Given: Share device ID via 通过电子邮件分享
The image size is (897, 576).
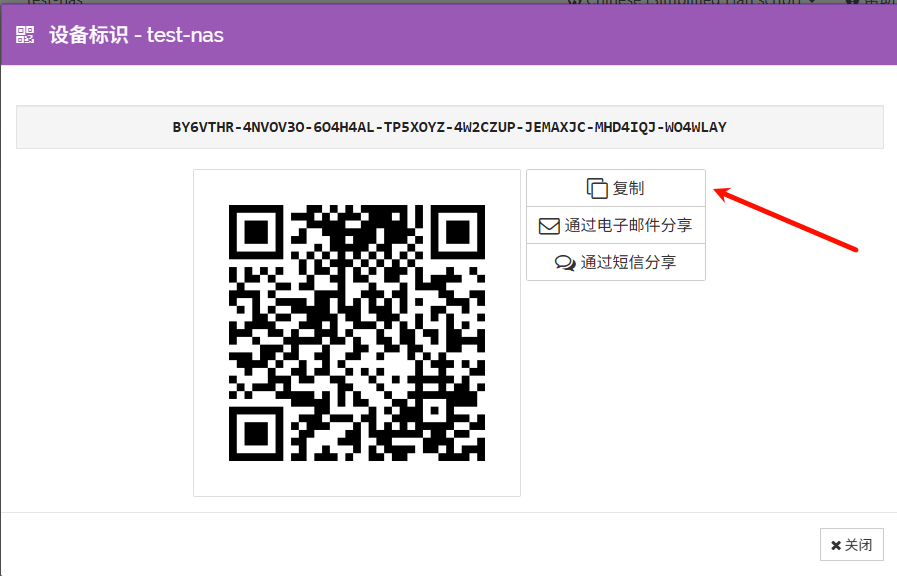Looking at the screenshot, I should coord(627,226).
